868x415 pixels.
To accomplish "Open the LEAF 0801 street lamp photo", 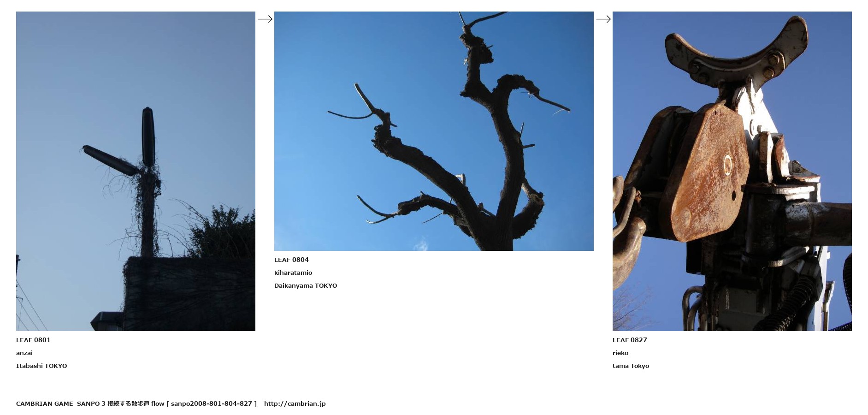I will click(136, 171).
